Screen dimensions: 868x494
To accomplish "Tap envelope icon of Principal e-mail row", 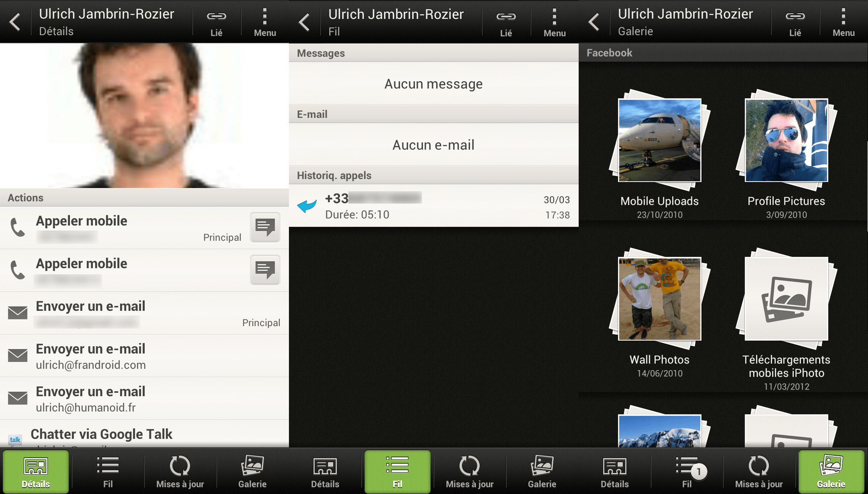I will pos(18,313).
